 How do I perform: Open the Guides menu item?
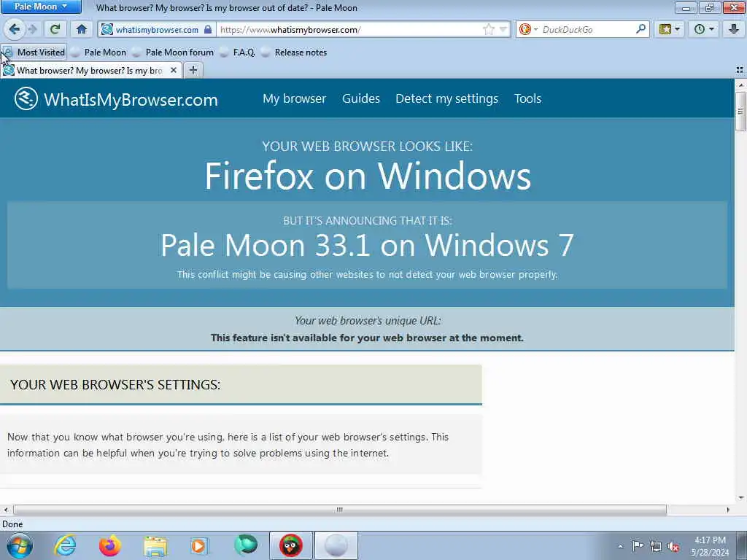tap(360, 98)
